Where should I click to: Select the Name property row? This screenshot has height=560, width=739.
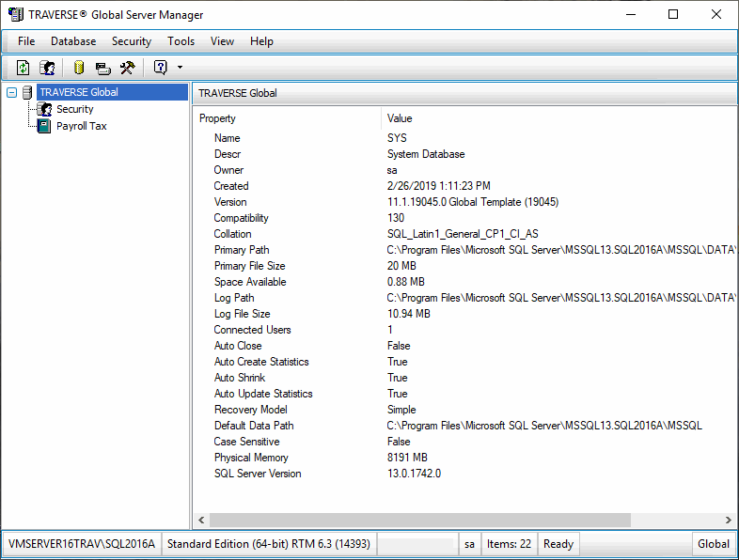464,138
